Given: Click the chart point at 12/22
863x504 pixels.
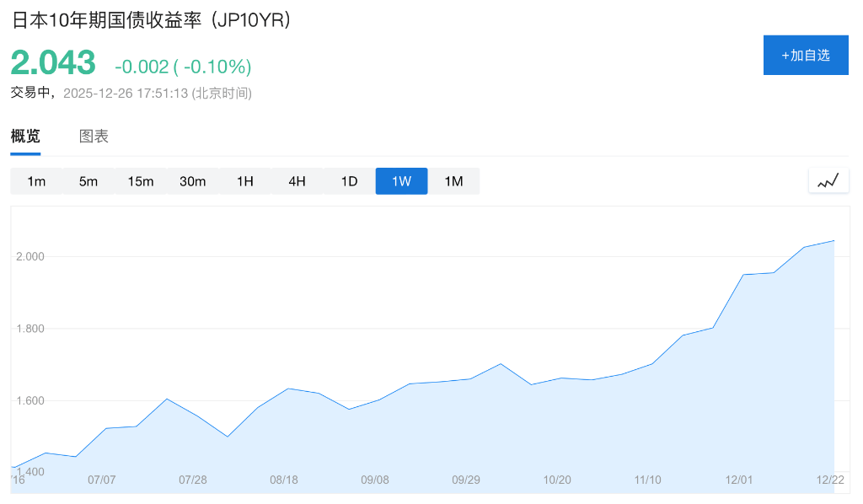Looking at the screenshot, I should (x=834, y=241).
